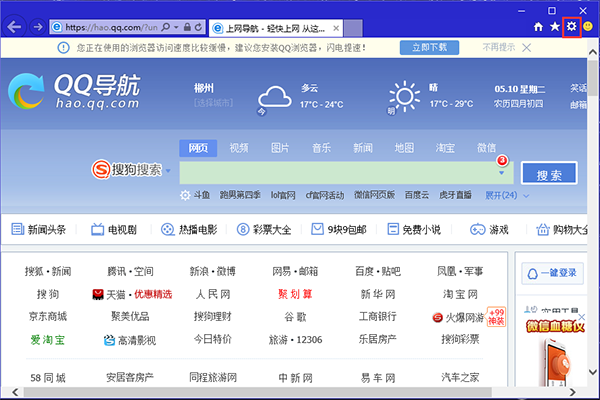Click the green search input field
Image resolution: width=600 pixels, height=400 pixels.
point(335,173)
